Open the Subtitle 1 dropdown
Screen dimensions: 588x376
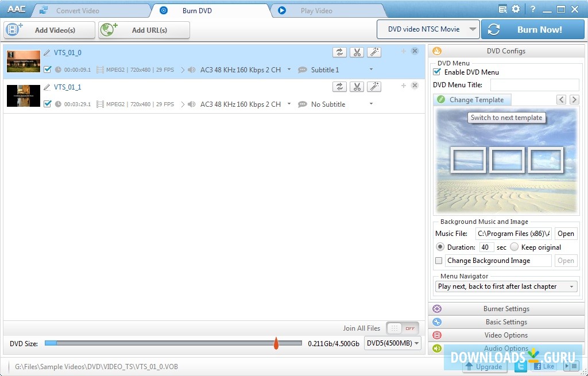pyautogui.click(x=371, y=69)
